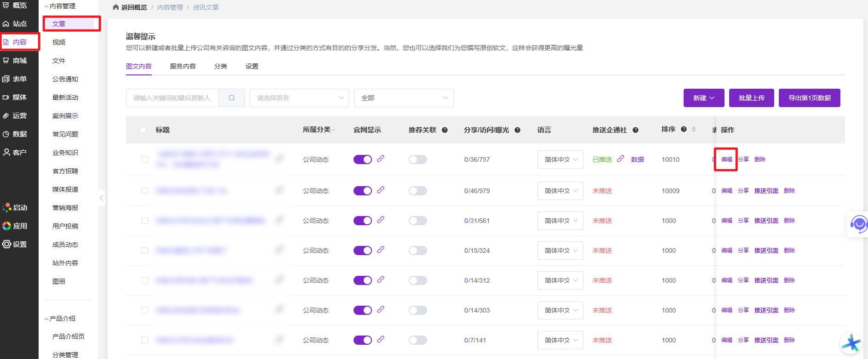Click the home icon beside 返回概览
The width and height of the screenshot is (868, 359).
116,7
